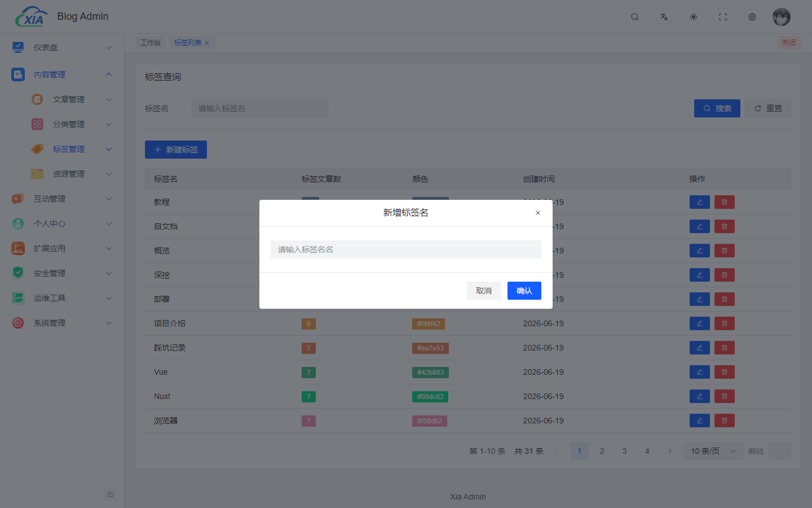
Task: Edit the 教程 tag row
Action: (x=699, y=202)
